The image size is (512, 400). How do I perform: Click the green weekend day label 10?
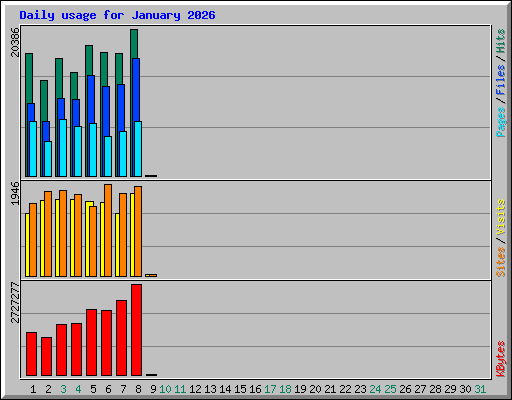click(x=165, y=389)
